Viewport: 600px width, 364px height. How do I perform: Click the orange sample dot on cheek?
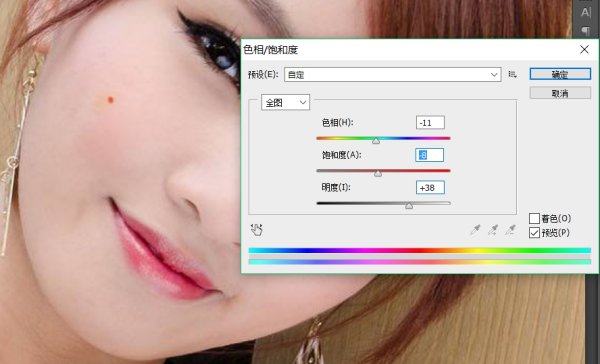click(x=111, y=100)
